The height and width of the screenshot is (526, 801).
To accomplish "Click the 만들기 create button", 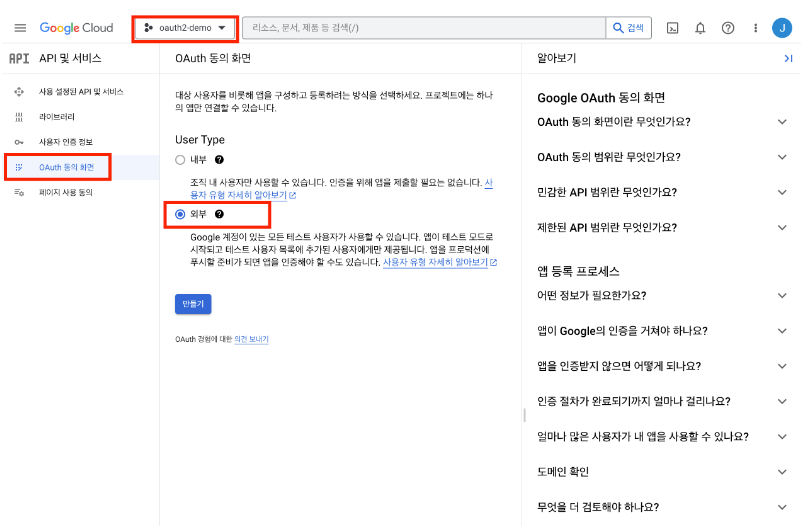I will tap(193, 304).
